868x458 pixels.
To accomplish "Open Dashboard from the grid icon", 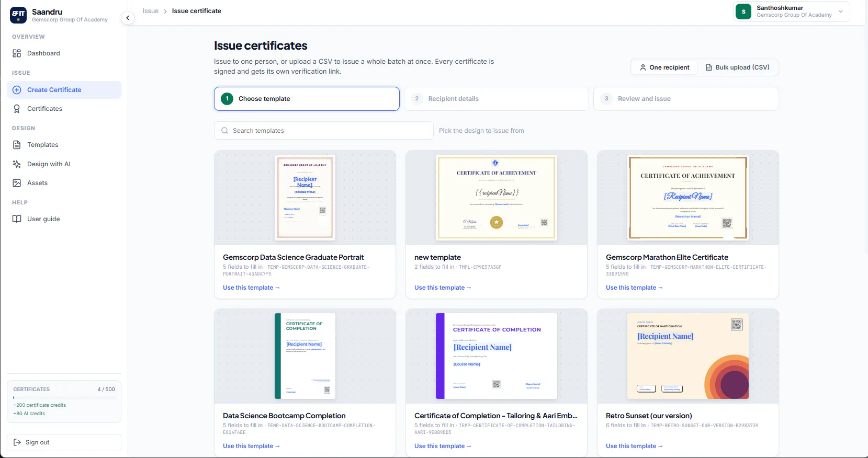I will coord(17,53).
